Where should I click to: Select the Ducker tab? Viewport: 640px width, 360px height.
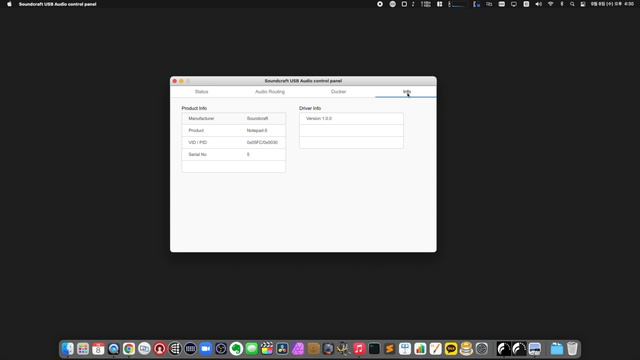338,92
